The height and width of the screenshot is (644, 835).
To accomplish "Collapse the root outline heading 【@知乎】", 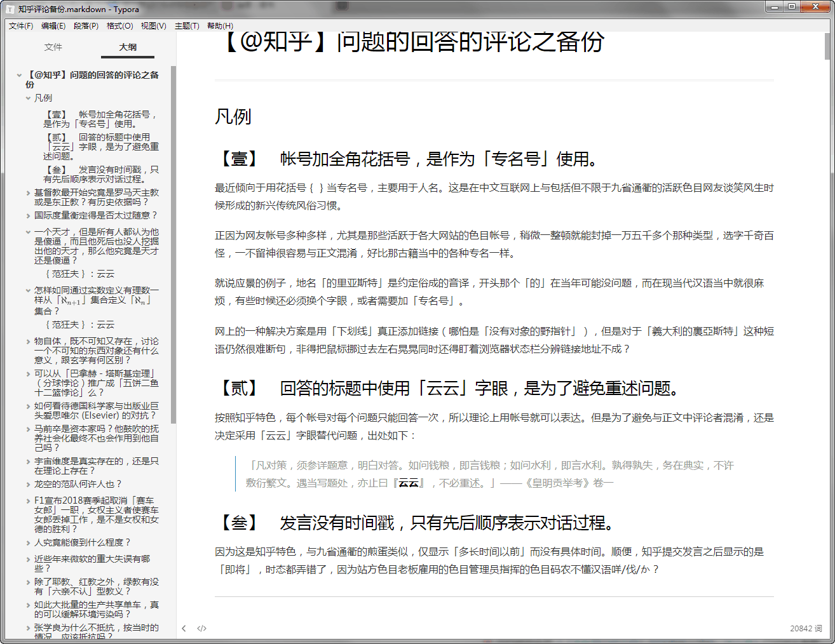I will [19, 75].
